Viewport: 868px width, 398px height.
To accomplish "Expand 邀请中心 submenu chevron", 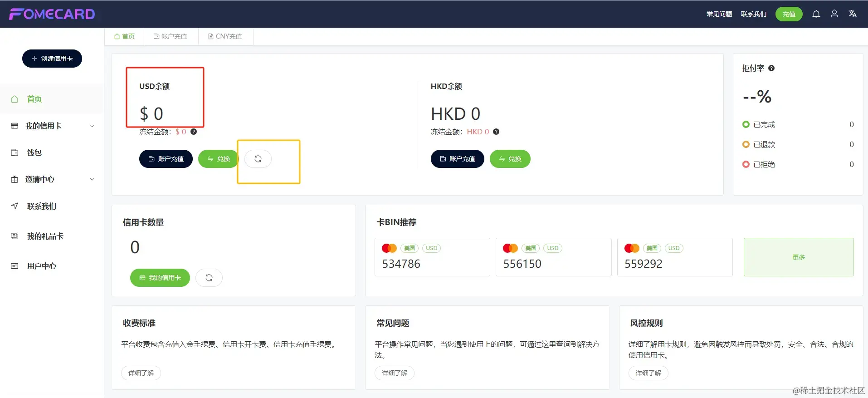I will coord(92,179).
